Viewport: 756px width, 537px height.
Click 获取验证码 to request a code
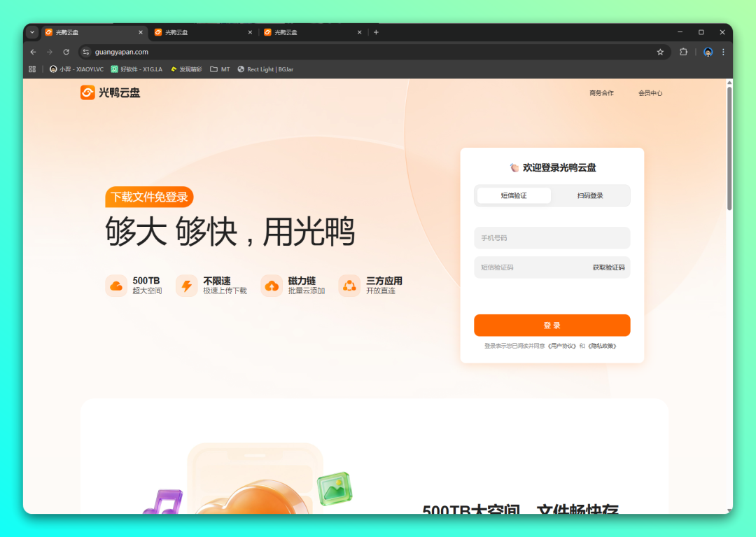608,267
